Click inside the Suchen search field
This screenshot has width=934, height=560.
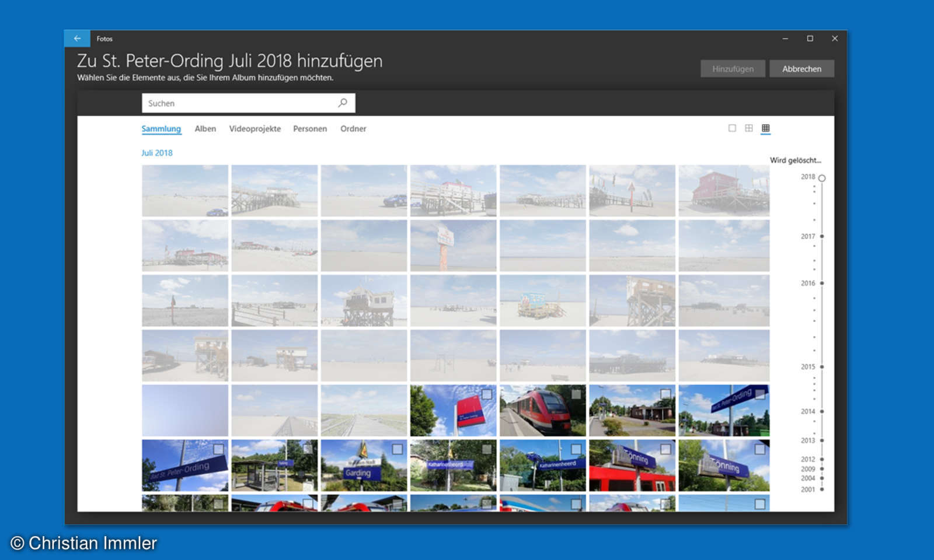click(x=233, y=103)
